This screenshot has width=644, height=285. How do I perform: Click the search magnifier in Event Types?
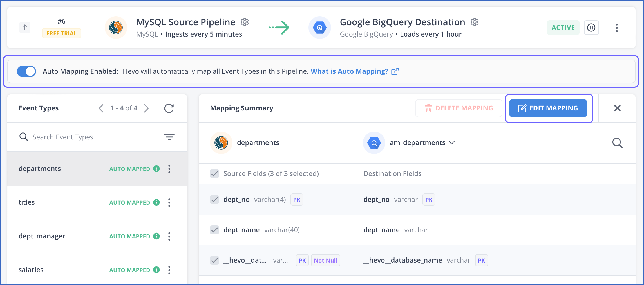(23, 137)
